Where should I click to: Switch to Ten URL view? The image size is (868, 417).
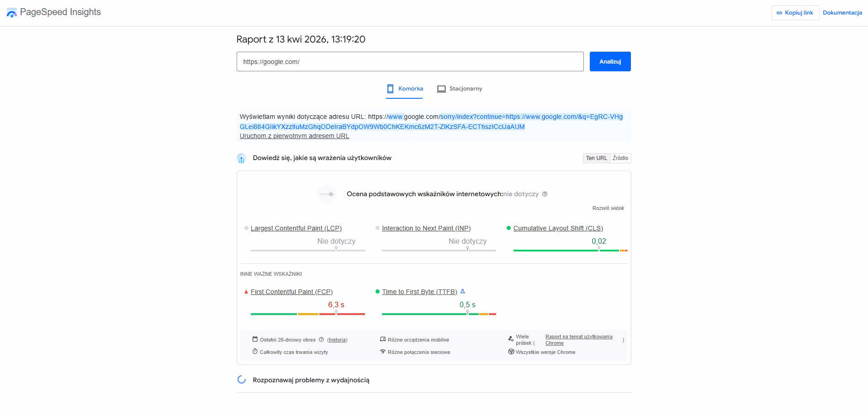[597, 158]
